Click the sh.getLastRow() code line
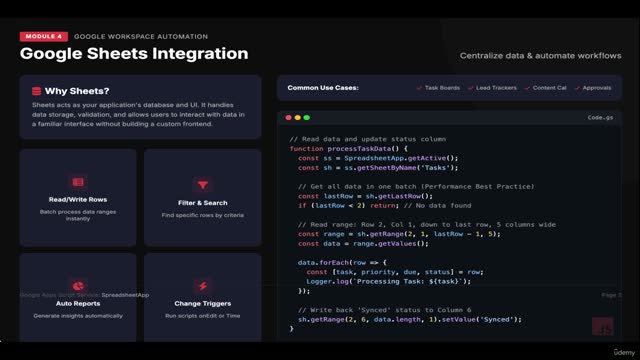Screen dimensions: 640x360 click(x=365, y=196)
